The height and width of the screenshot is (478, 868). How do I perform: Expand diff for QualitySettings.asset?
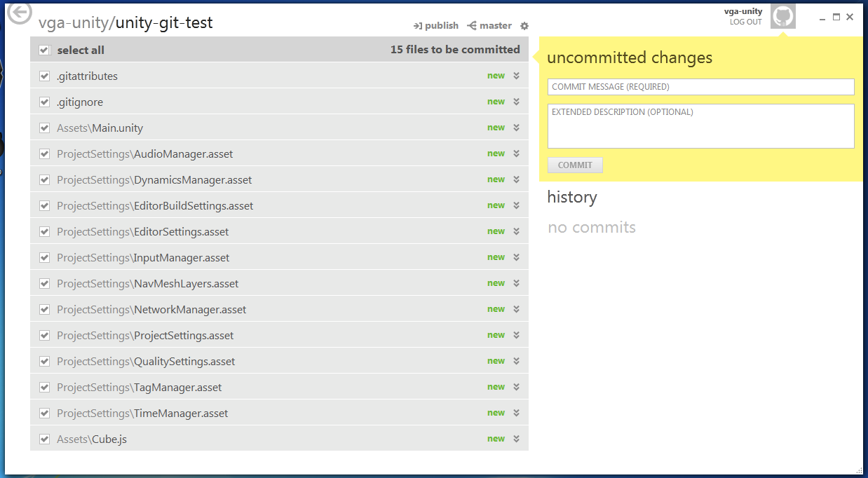516,361
